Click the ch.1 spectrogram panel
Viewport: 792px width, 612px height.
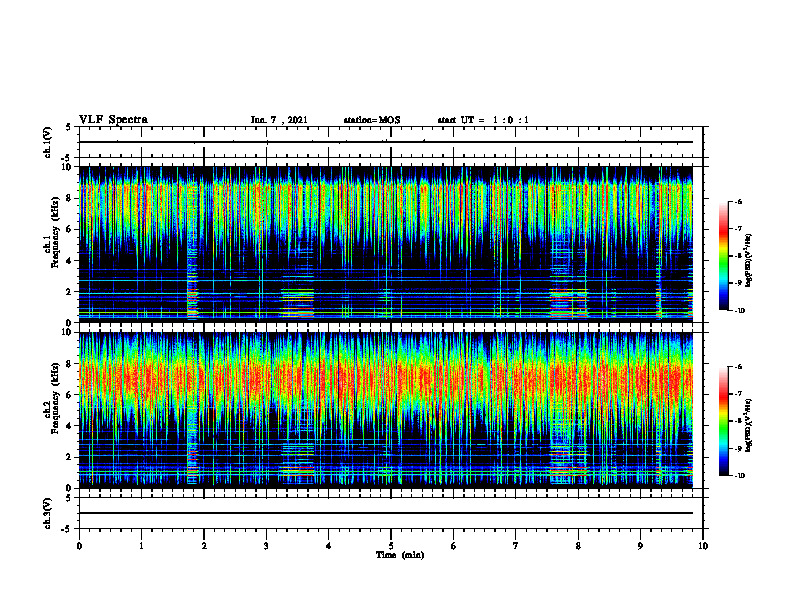[386, 244]
